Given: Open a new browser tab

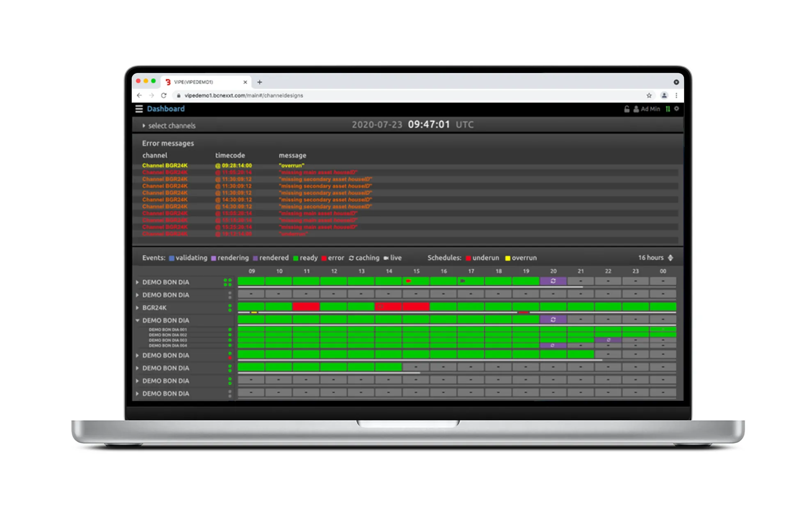Looking at the screenshot, I should pyautogui.click(x=259, y=82).
